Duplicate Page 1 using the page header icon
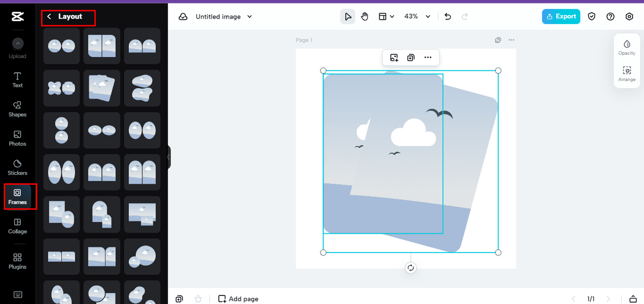Viewport: 644px width, 304px height. 498,40
